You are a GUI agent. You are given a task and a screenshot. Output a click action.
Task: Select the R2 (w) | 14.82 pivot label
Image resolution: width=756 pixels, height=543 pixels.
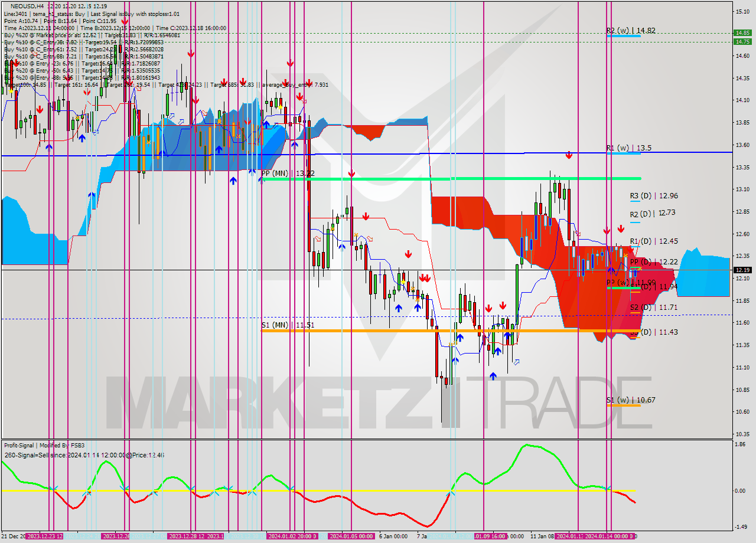(x=631, y=31)
